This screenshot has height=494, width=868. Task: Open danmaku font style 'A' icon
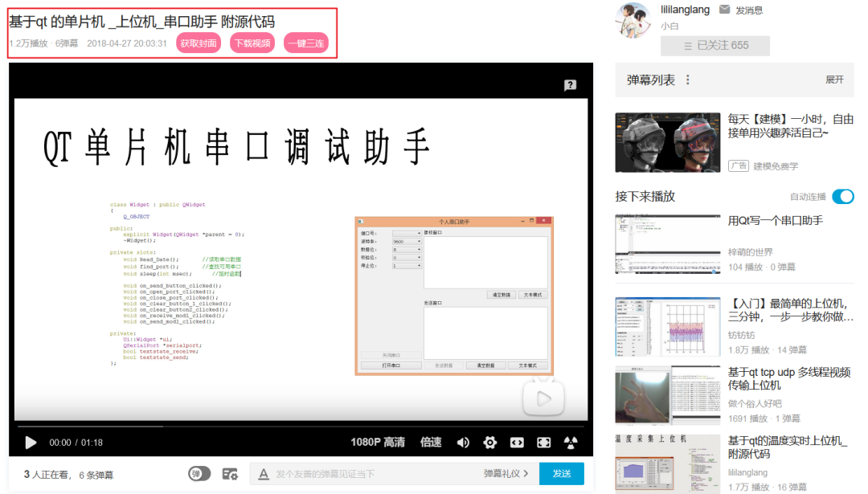pyautogui.click(x=264, y=474)
